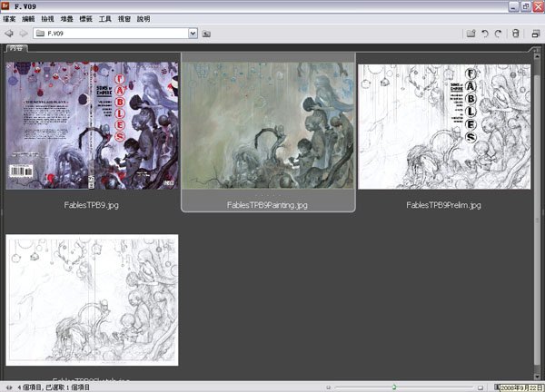Click the smallest thumbnail size icon
The image size is (545, 392).
(x=328, y=387)
